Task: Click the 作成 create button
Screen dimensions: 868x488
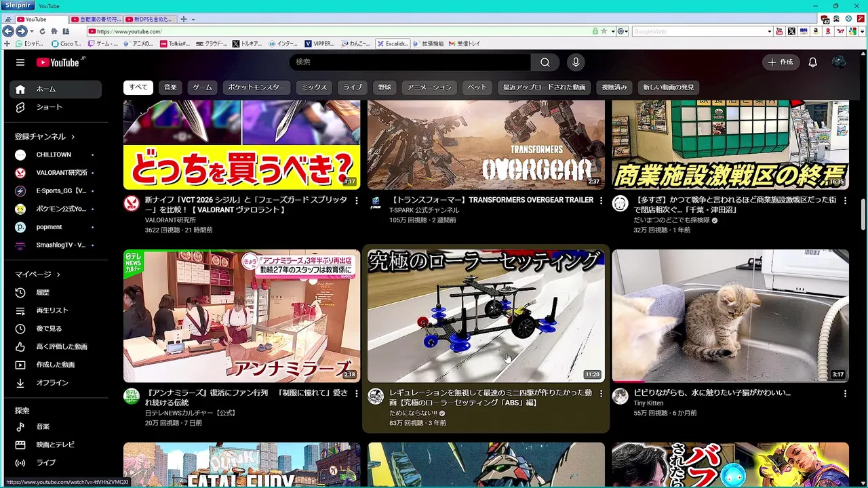Action: (x=780, y=62)
